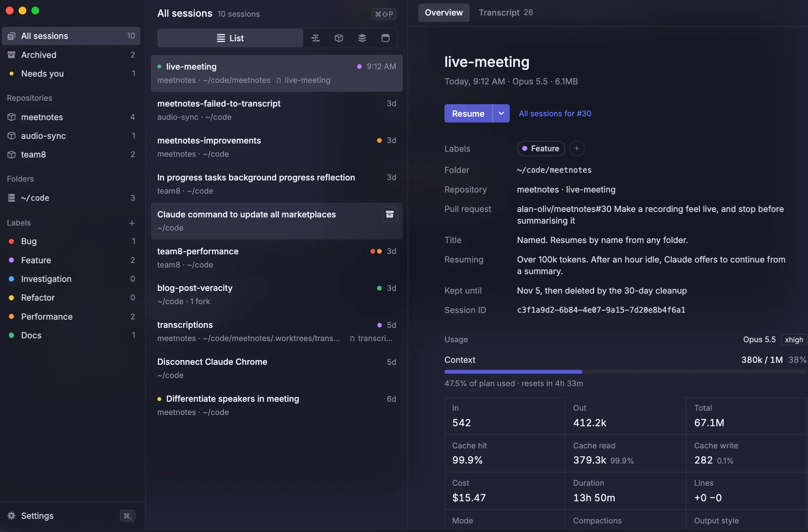The height and width of the screenshot is (532, 808).
Task: Select the List view mode
Action: coord(230,38)
